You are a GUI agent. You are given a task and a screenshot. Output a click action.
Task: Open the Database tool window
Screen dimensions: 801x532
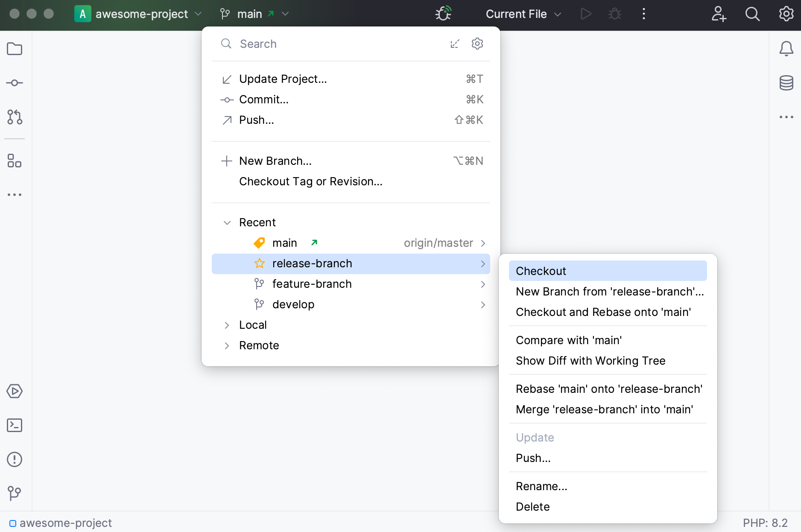point(786,83)
